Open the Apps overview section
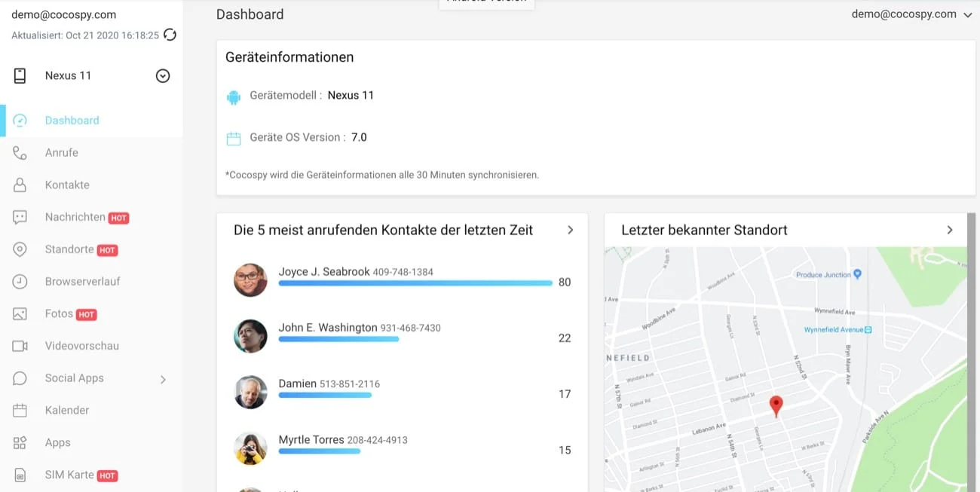 [x=57, y=442]
